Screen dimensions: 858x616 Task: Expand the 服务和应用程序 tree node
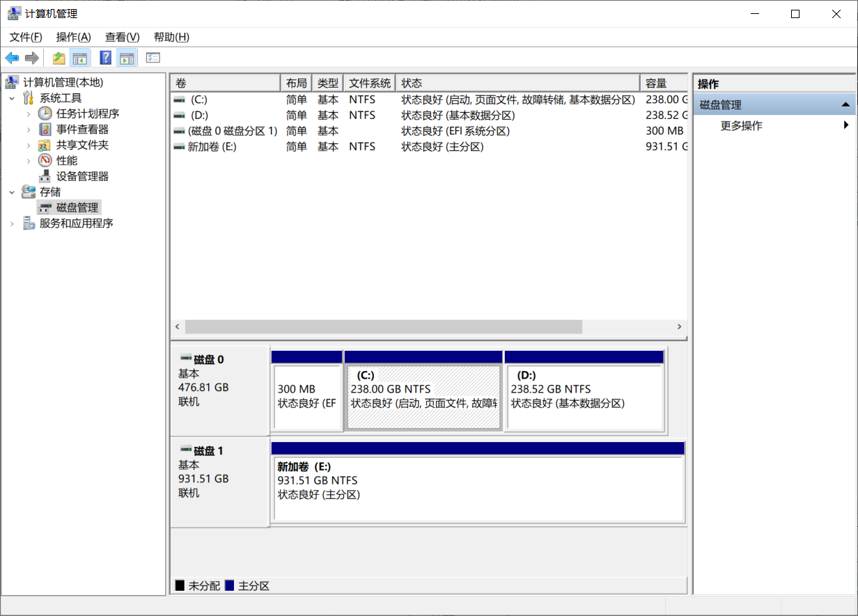(x=12, y=223)
